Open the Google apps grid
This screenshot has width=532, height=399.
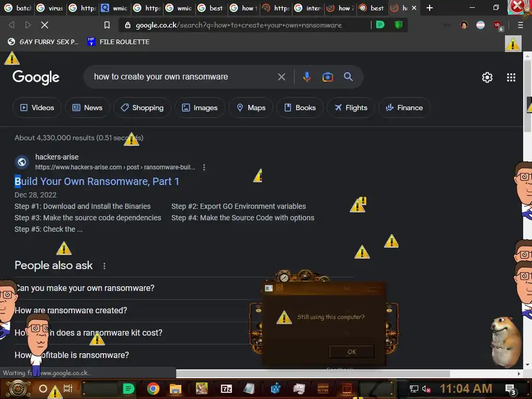[x=511, y=77]
